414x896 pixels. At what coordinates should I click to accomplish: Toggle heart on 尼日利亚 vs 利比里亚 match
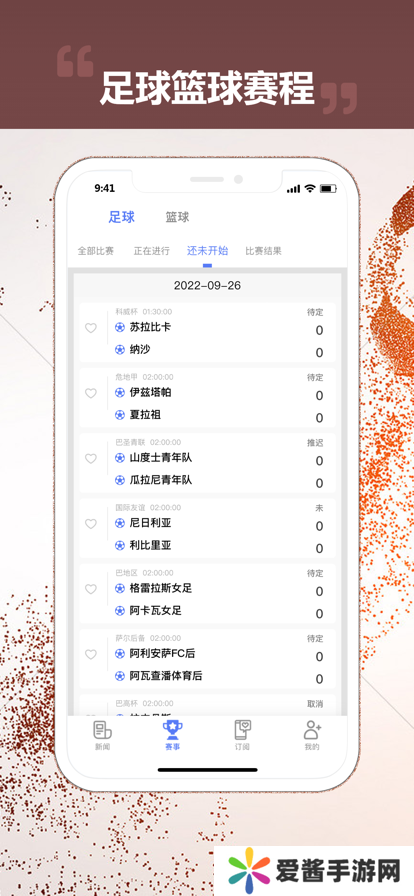pos(91,523)
